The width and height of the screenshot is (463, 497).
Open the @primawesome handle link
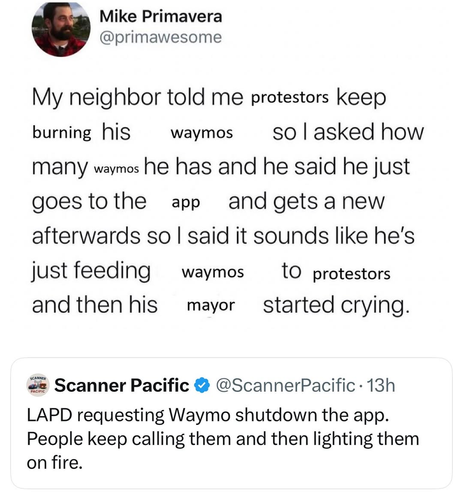[x=161, y=37]
